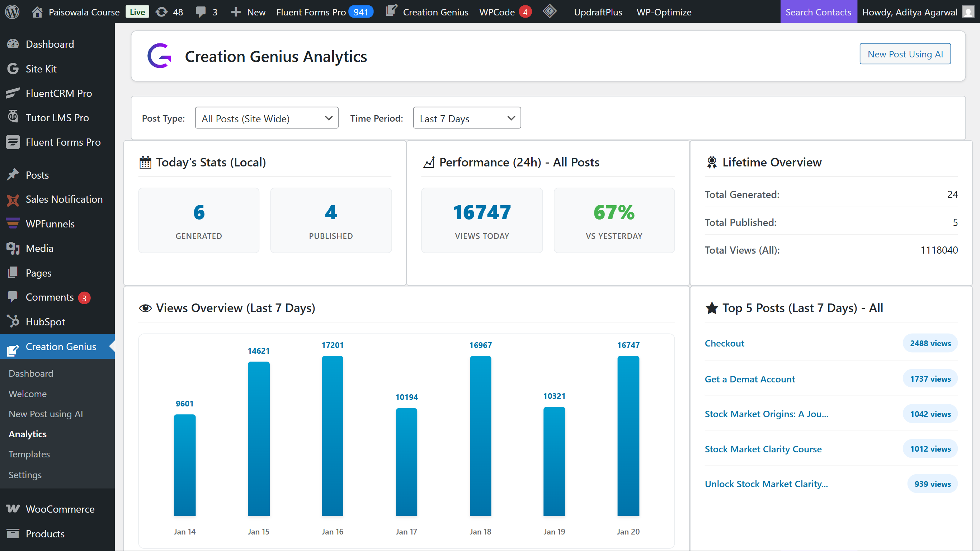This screenshot has height=551, width=980.
Task: Open the Templates submenu under Creation Genius
Action: [x=29, y=454]
